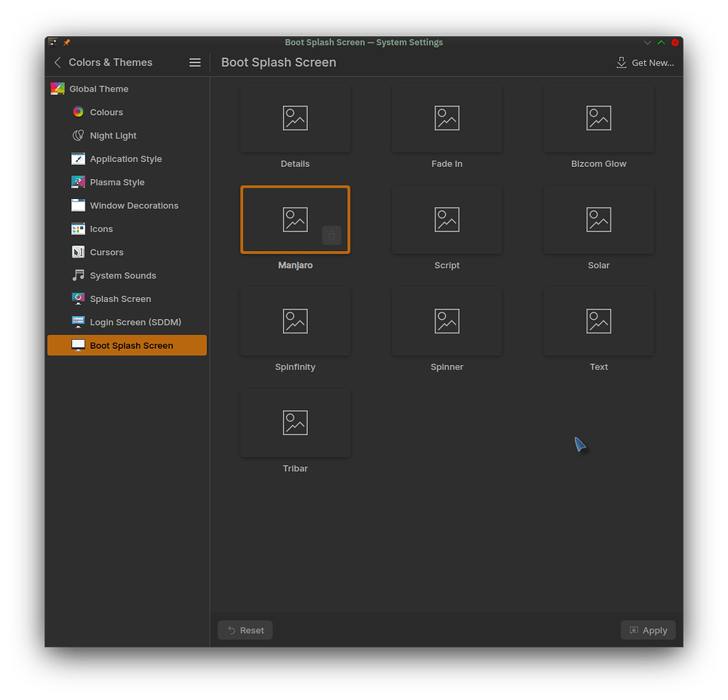This screenshot has width=728, height=700.
Task: Click the Tribar theme thumbnail
Action: point(295,423)
